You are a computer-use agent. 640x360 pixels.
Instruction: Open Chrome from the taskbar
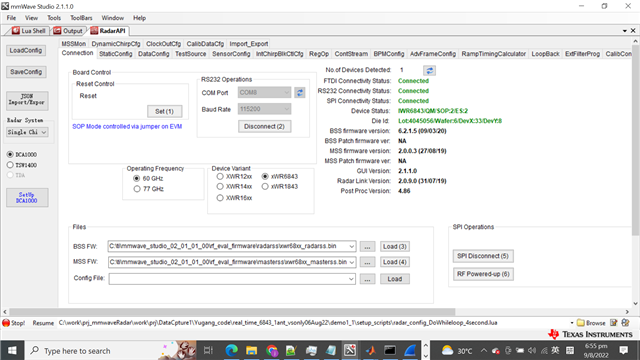(271, 351)
